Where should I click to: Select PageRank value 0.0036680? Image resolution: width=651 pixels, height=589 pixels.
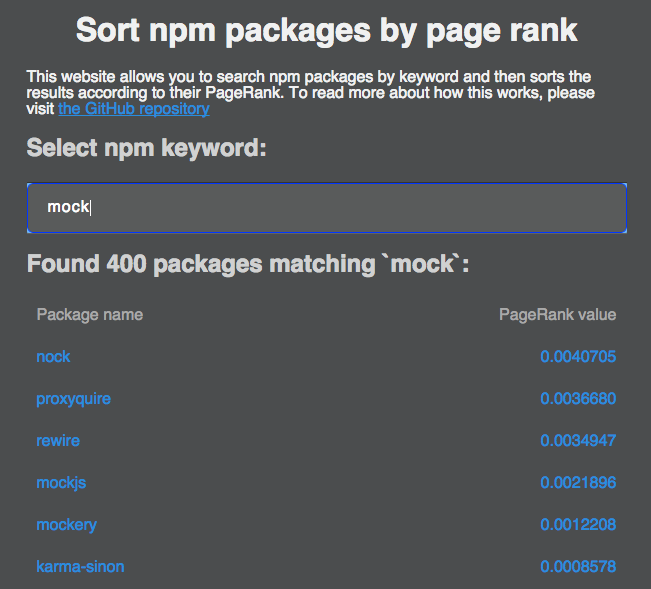pos(578,399)
